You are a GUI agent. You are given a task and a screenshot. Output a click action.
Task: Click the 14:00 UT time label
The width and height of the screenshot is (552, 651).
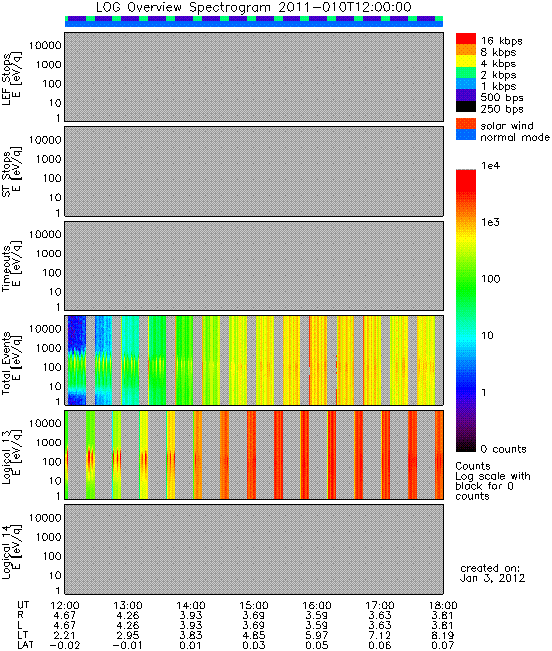pos(191,605)
